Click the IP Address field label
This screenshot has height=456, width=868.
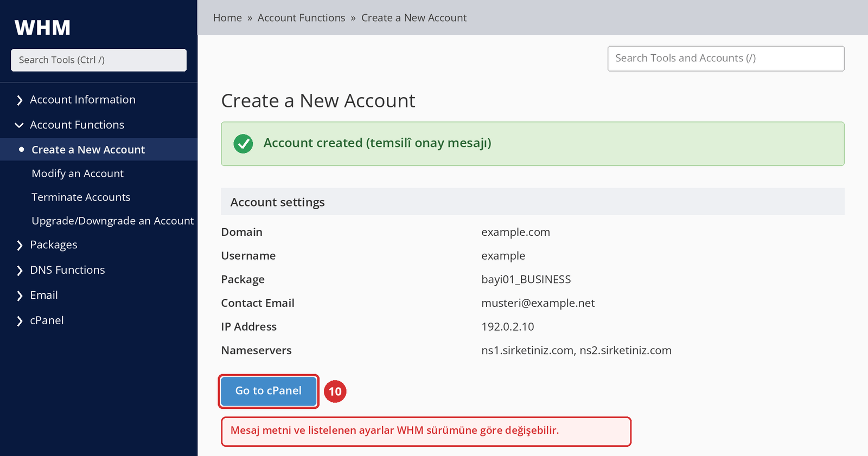pyautogui.click(x=248, y=327)
